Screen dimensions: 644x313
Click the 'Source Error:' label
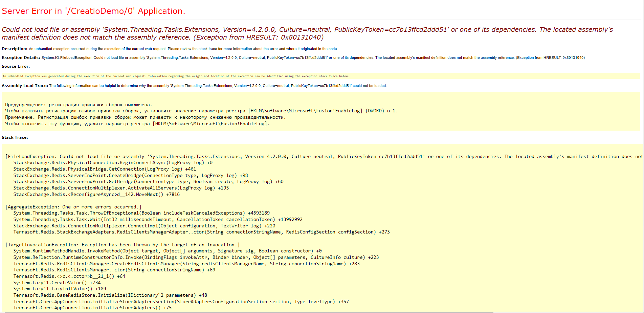pyautogui.click(x=16, y=66)
